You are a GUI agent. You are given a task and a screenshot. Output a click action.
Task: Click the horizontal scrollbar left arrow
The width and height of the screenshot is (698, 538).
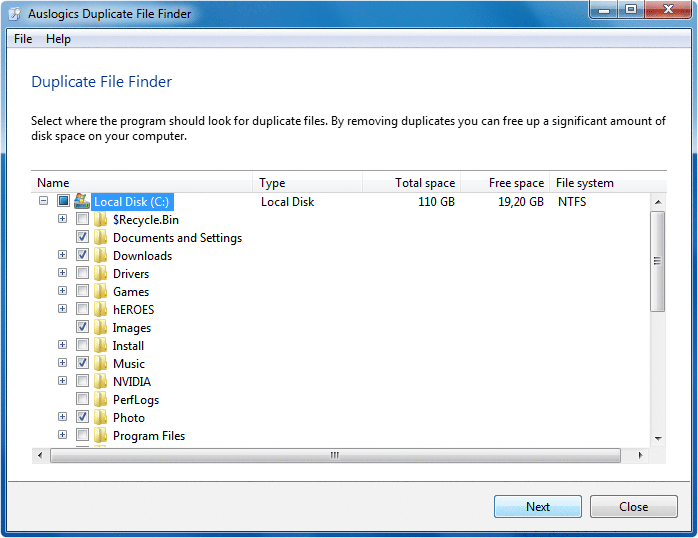point(40,455)
